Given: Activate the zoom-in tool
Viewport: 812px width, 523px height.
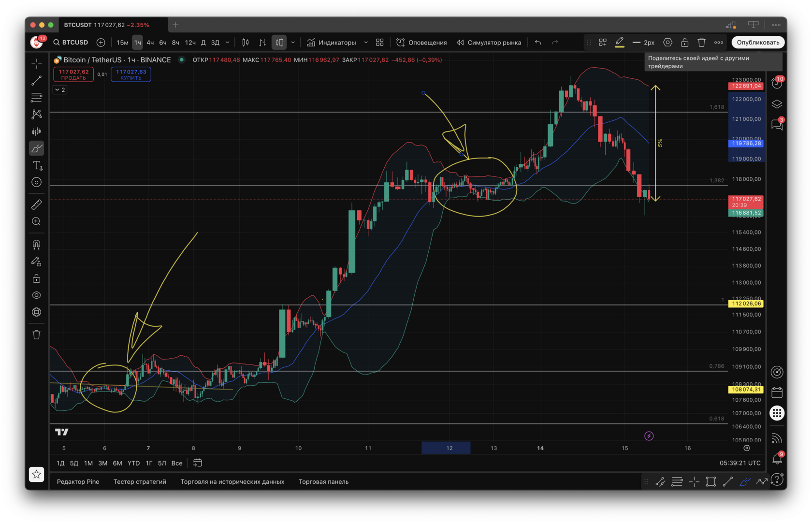Looking at the screenshot, I should 37,222.
